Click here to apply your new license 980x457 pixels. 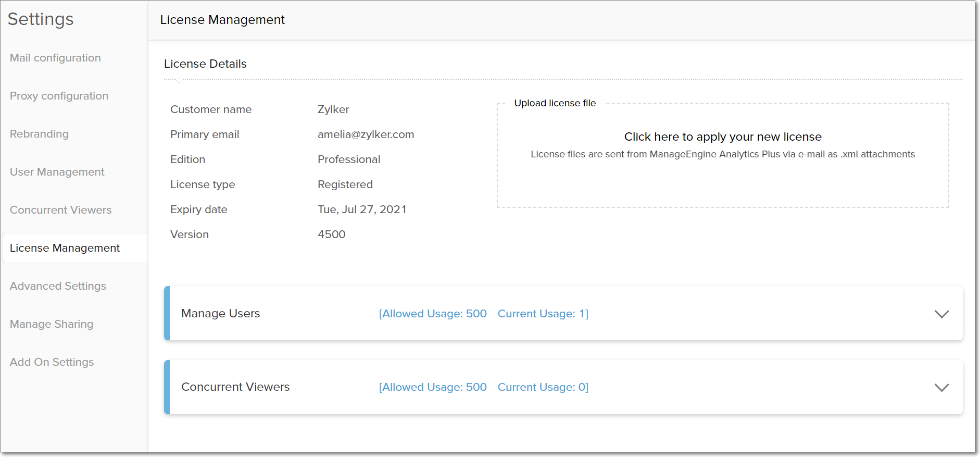pyautogui.click(x=722, y=137)
